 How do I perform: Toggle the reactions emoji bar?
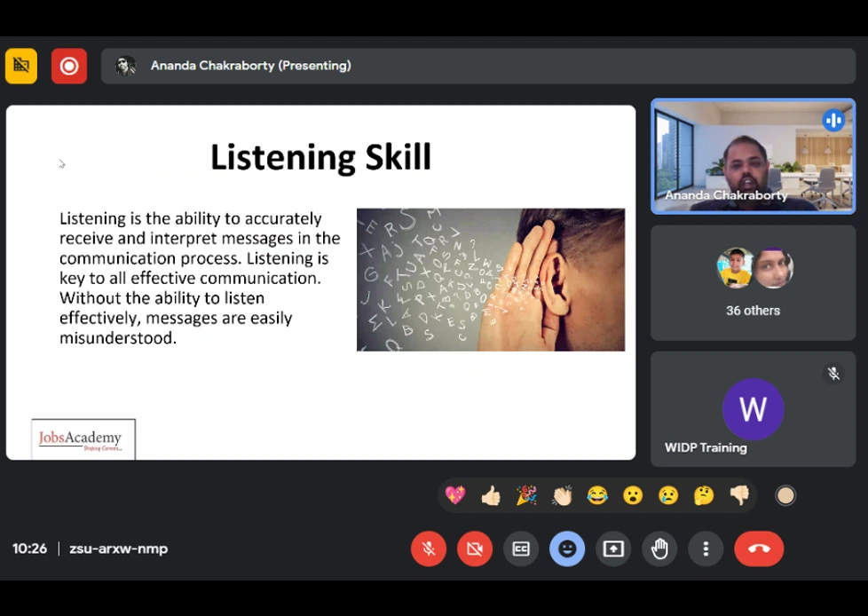(x=567, y=549)
